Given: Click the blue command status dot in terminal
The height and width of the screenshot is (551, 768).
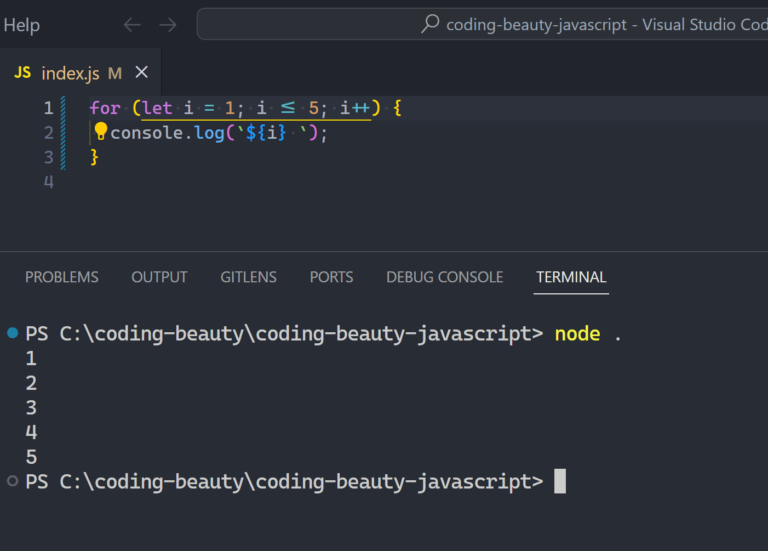Looking at the screenshot, I should pos(12,332).
